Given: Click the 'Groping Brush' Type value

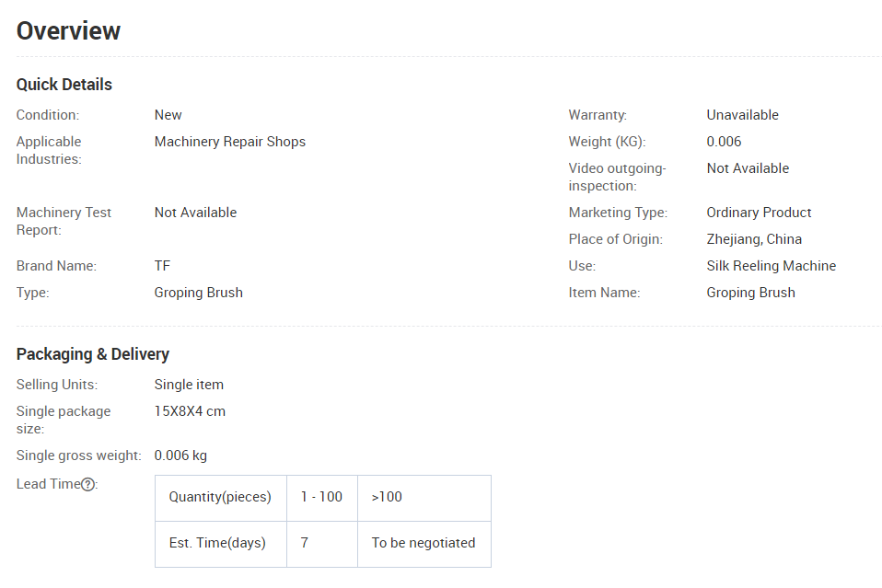Looking at the screenshot, I should tap(199, 293).
